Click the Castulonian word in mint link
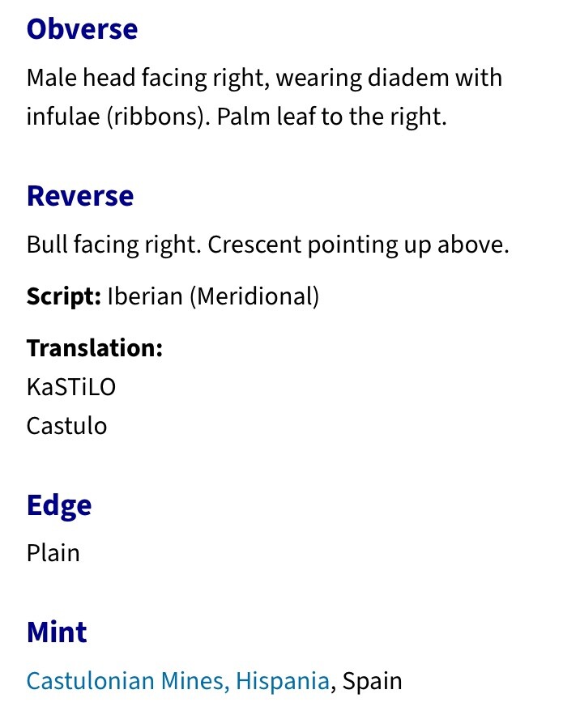The image size is (563, 728). 91,681
